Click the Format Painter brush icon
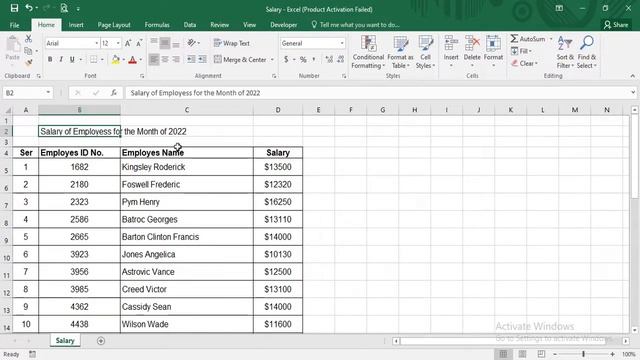 click(x=28, y=63)
